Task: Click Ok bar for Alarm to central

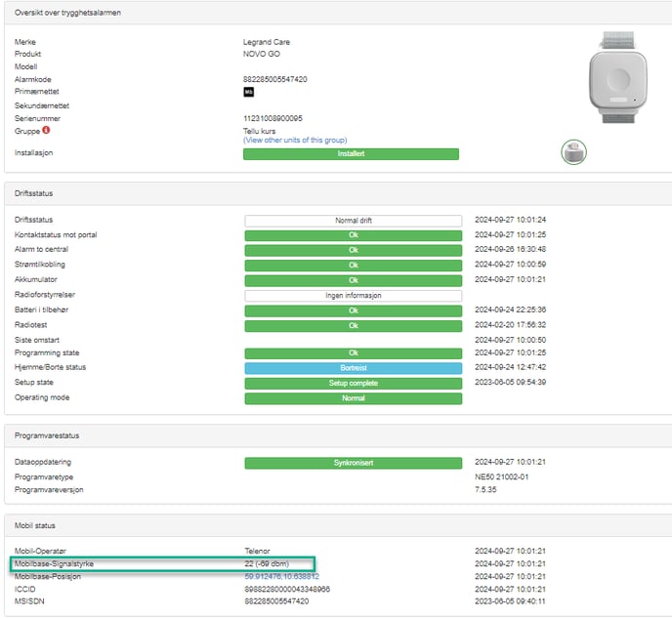Action: [354, 250]
